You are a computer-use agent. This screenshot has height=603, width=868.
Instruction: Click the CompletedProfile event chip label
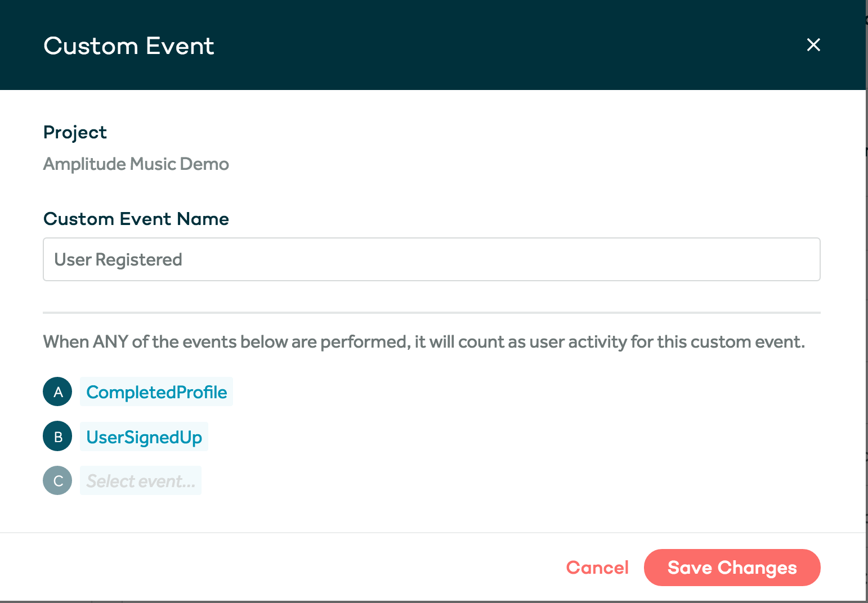click(x=156, y=391)
